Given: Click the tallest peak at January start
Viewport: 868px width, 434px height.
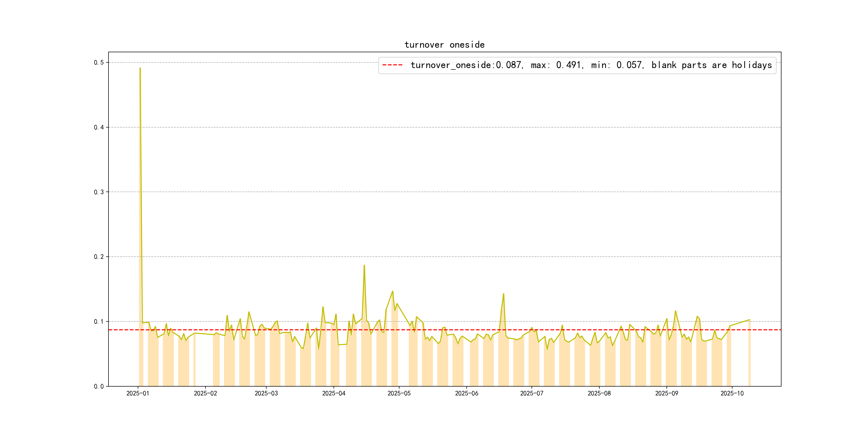Looking at the screenshot, I should tap(140, 69).
